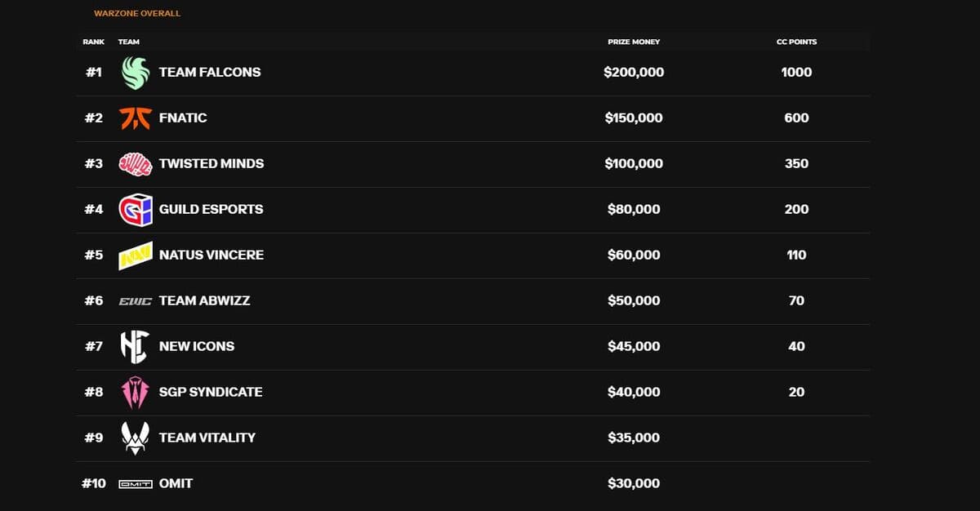Click the Rank column header
This screenshot has height=511, width=980.
(x=93, y=42)
